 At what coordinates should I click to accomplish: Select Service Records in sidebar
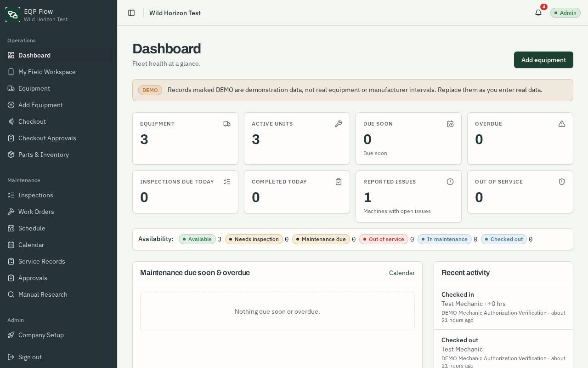pyautogui.click(x=59, y=261)
